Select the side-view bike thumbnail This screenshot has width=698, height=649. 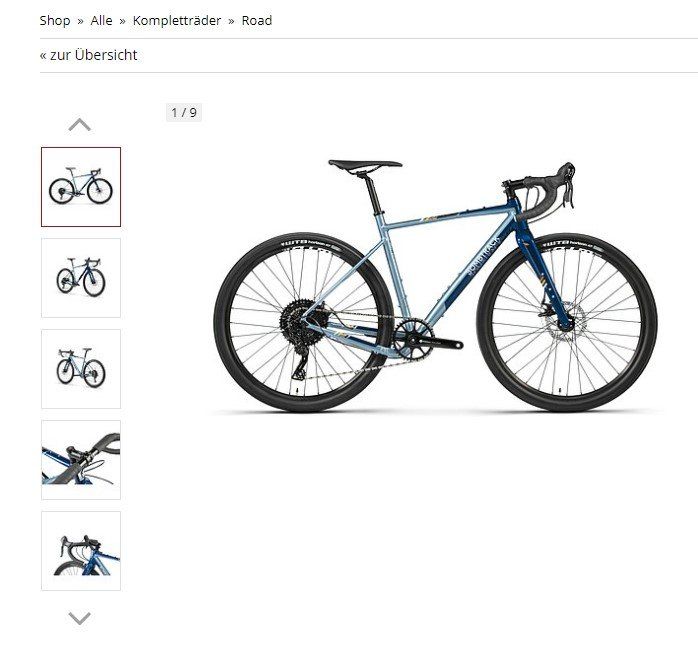tap(81, 187)
